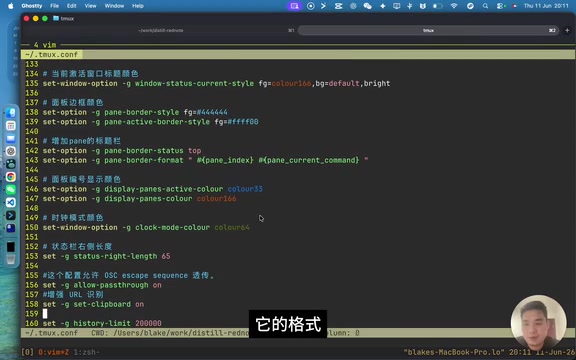Click the circled-dot icon in menu bar

point(311,6)
